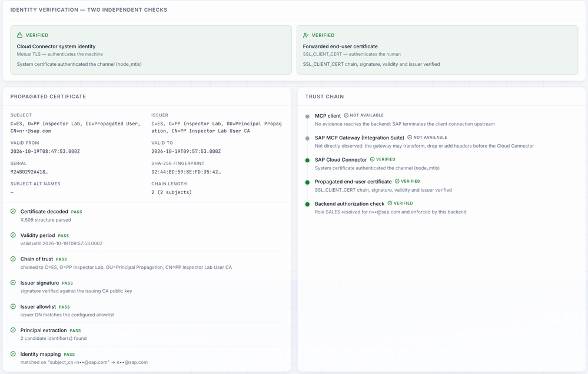Click the check icon beside Certificate decoded
Viewport: 588px width, 374px height.
pos(13,211)
